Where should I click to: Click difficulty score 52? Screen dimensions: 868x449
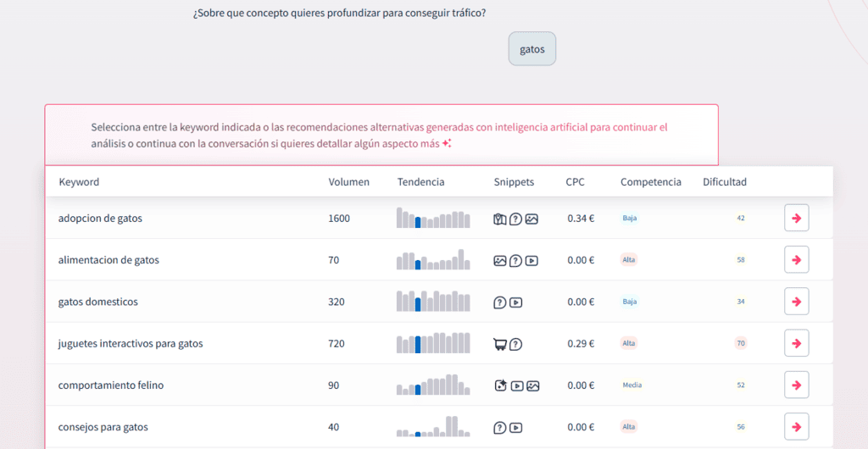point(741,385)
